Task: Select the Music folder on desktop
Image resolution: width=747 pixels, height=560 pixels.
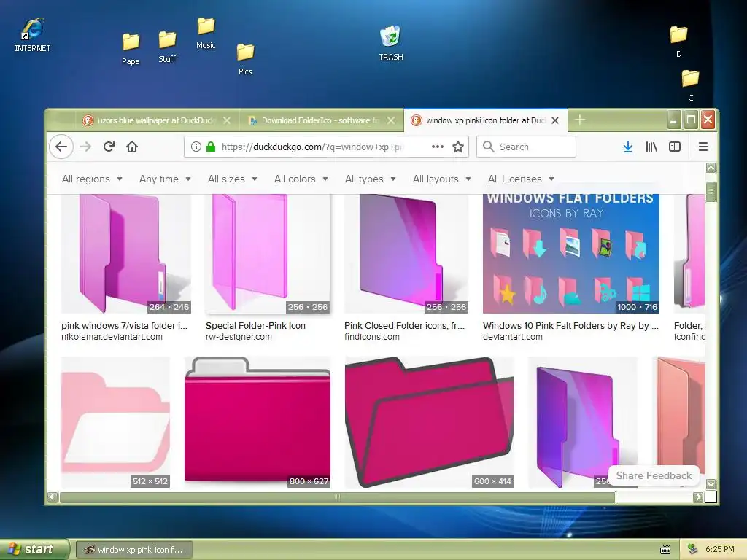Action: (x=206, y=34)
